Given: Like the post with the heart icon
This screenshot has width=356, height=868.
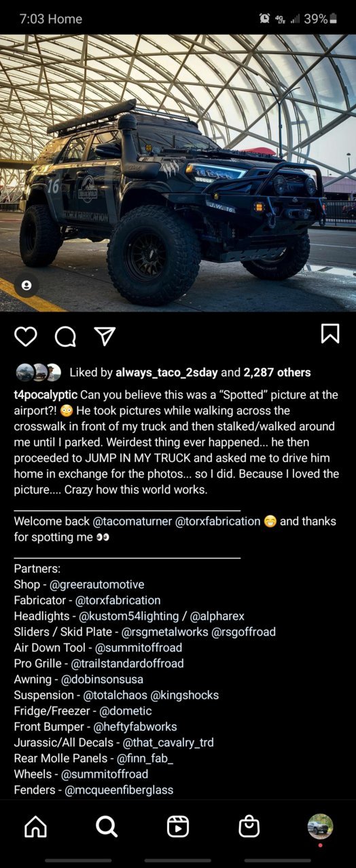Looking at the screenshot, I should [26, 336].
